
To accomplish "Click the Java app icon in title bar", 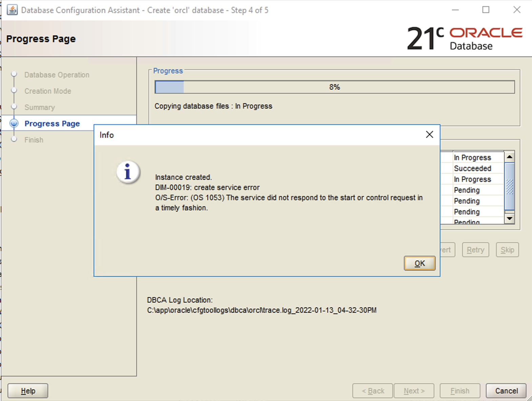I will pyautogui.click(x=12, y=10).
